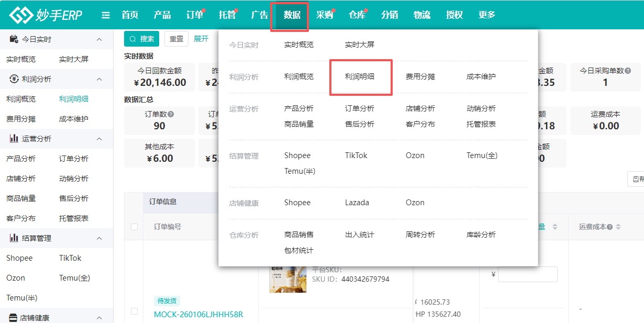This screenshot has height=323, width=644.
Task: Expand filters with the 展开 link
Action: coord(201,39)
